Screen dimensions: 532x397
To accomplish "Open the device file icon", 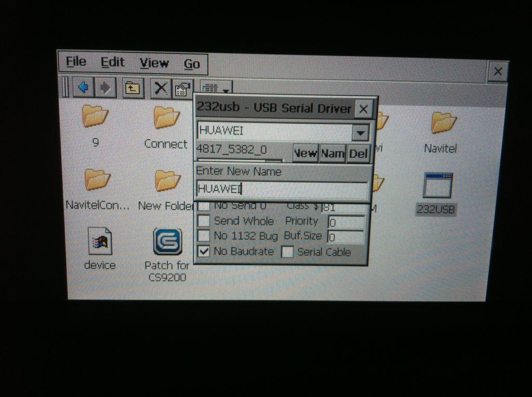I will point(100,248).
